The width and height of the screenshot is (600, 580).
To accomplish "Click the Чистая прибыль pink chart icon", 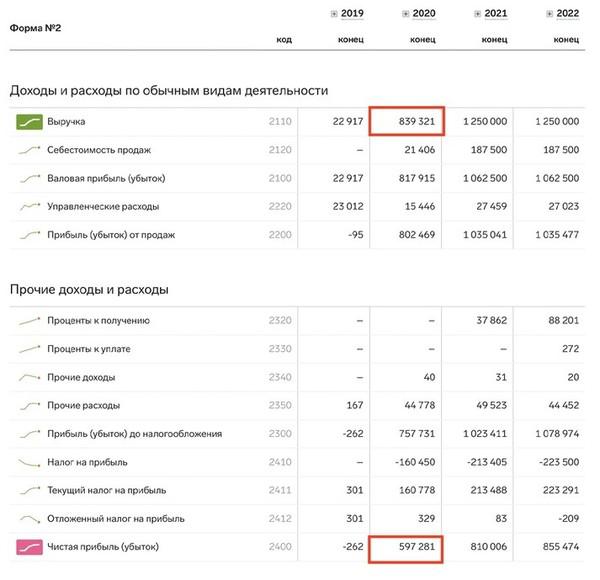I will (29, 547).
